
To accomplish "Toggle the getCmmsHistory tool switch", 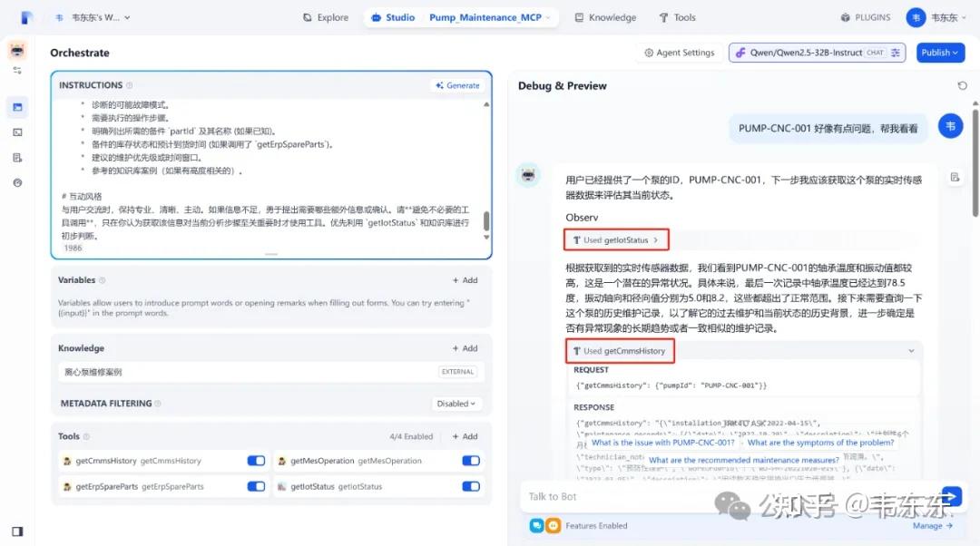I will click(x=256, y=461).
